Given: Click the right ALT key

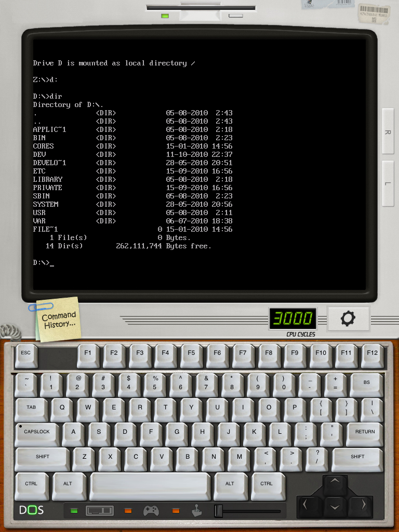Looking at the screenshot, I should coord(230,486).
